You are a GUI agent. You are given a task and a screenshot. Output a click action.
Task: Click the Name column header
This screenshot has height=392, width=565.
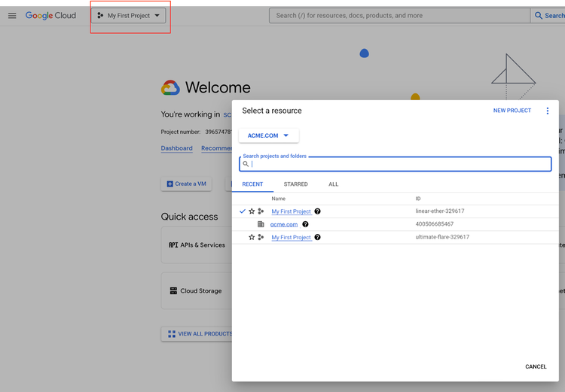pos(279,199)
